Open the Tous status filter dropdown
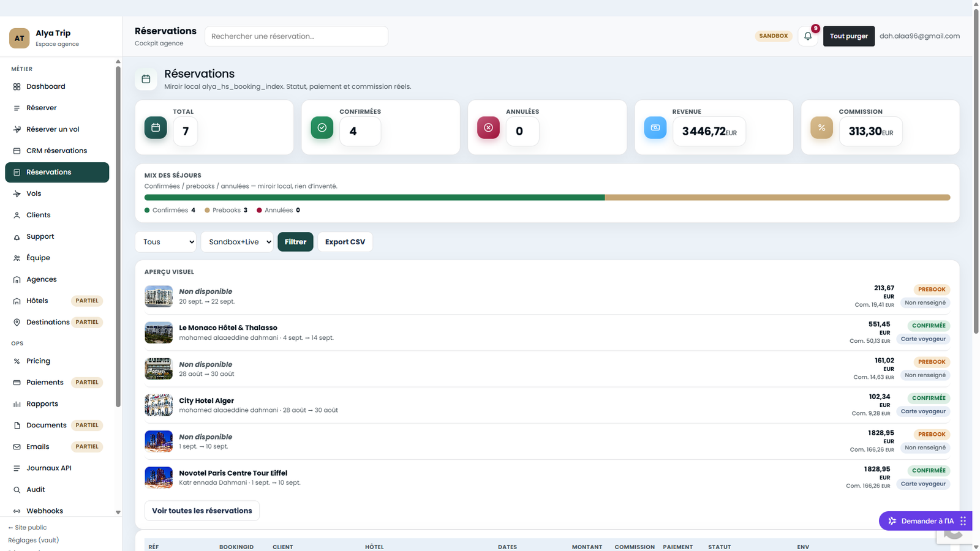Screen dimensions: 980x551 point(165,242)
